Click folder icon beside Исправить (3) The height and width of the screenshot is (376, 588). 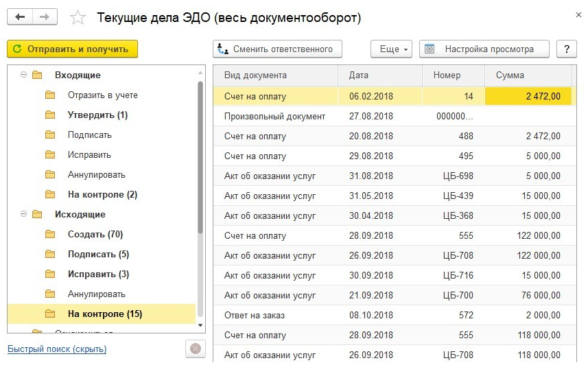click(x=50, y=274)
